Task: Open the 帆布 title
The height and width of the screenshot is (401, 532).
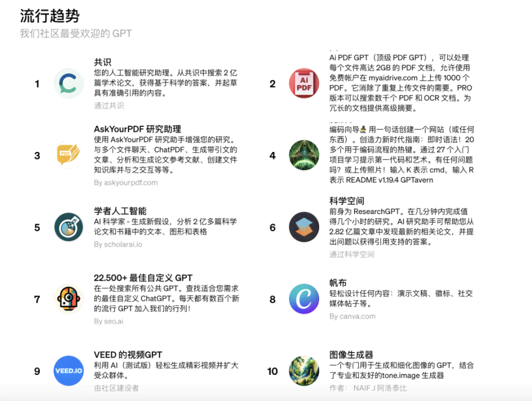Action: [338, 283]
